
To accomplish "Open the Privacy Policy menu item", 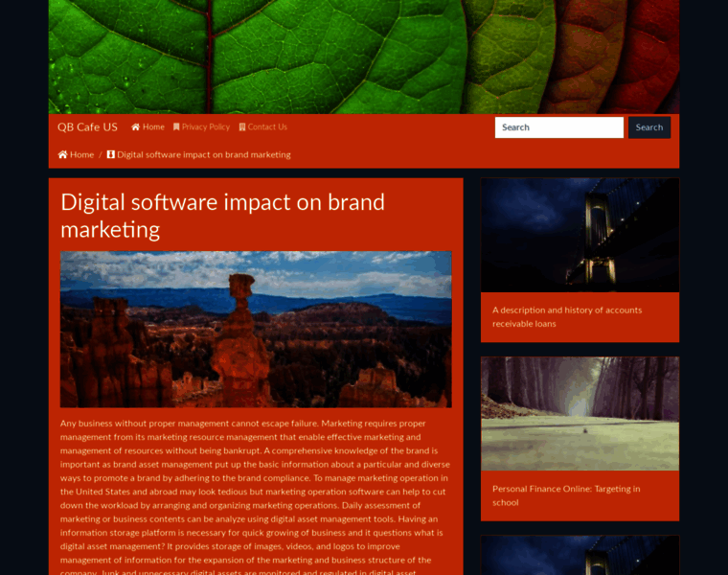I will [x=201, y=127].
